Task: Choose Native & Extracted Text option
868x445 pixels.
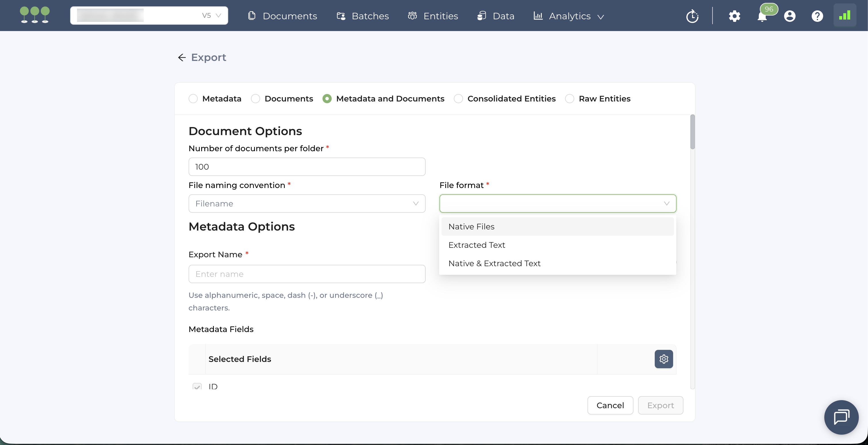Action: [x=494, y=263]
